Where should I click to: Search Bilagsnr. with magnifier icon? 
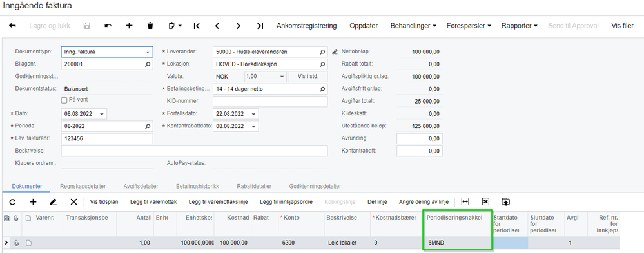coord(148,64)
